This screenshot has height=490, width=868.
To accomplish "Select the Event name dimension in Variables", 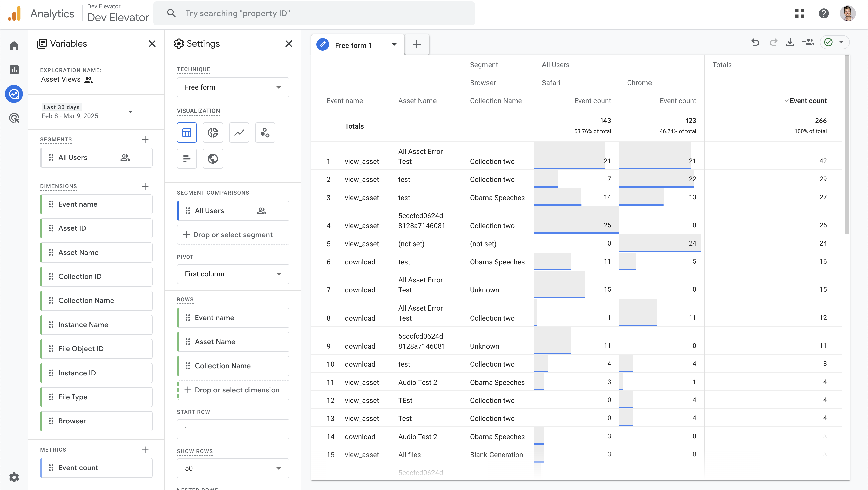I will tap(96, 204).
